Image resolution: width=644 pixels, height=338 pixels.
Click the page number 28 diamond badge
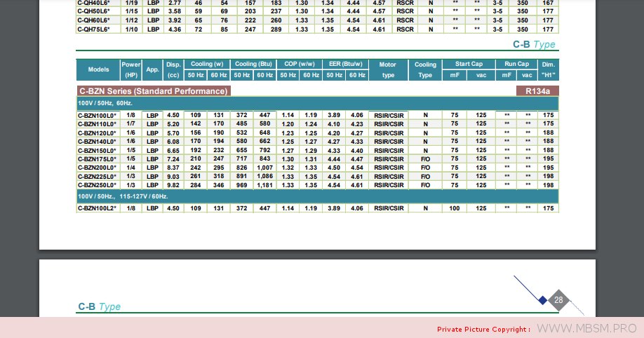[558, 300]
